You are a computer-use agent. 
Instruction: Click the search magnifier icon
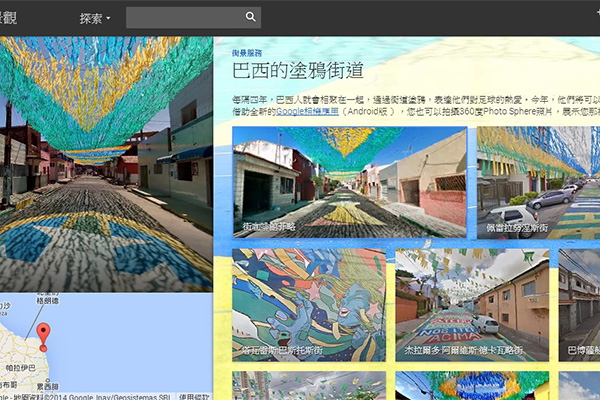[250, 18]
